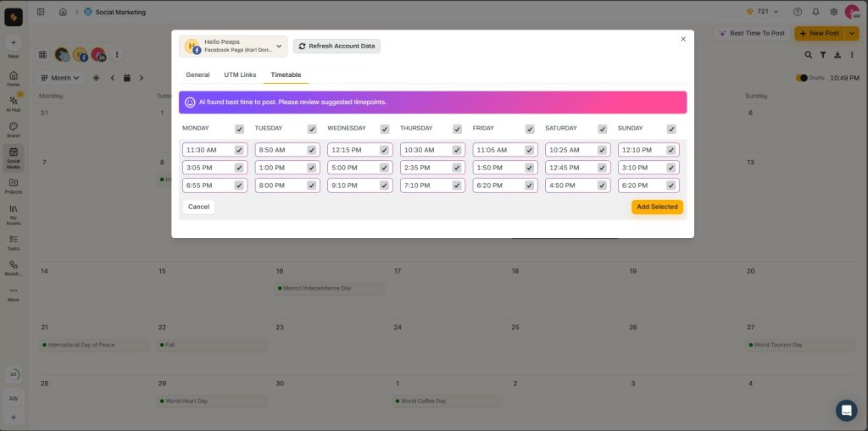
Task: Switch to the UTM Links tab
Action: (240, 75)
